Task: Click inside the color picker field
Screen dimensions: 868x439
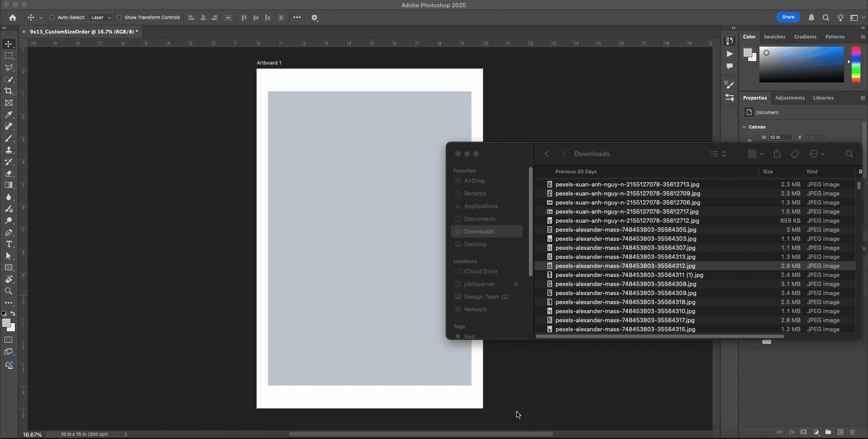Action: (802, 64)
